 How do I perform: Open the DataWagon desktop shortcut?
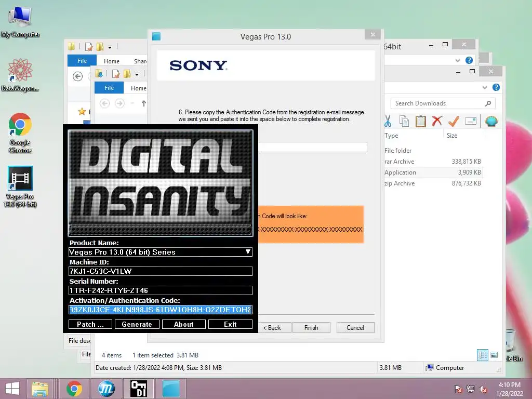[x=20, y=75]
